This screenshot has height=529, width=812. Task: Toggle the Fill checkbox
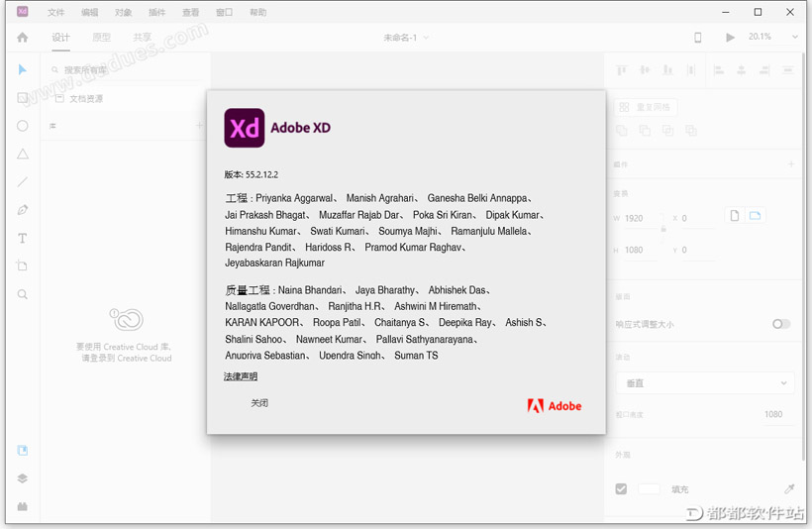click(621, 488)
